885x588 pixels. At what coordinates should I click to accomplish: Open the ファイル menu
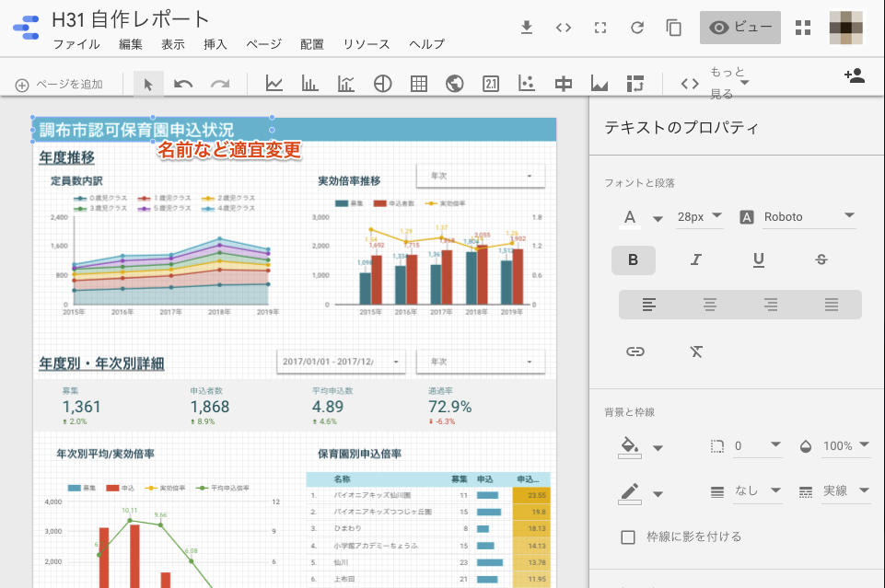(x=76, y=44)
